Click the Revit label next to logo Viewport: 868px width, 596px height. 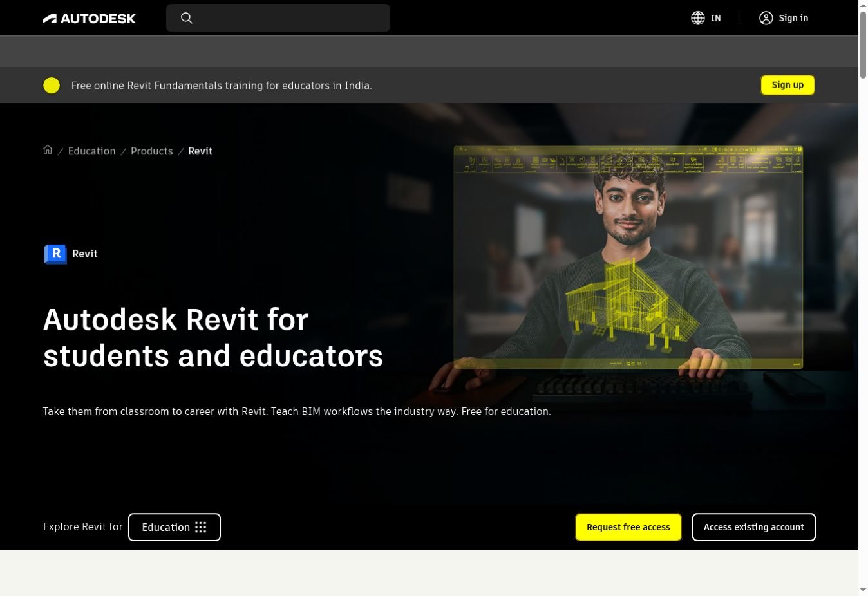[x=85, y=254]
